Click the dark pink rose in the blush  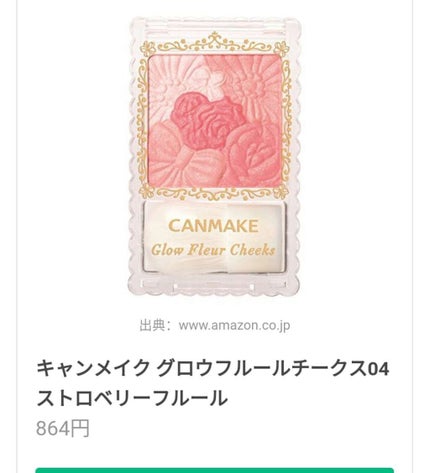point(207,121)
